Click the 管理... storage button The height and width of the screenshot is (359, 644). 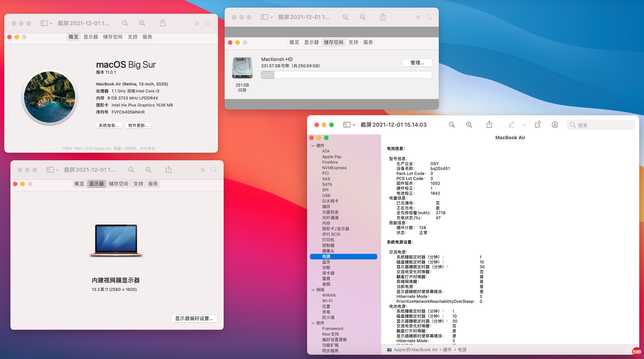(417, 63)
